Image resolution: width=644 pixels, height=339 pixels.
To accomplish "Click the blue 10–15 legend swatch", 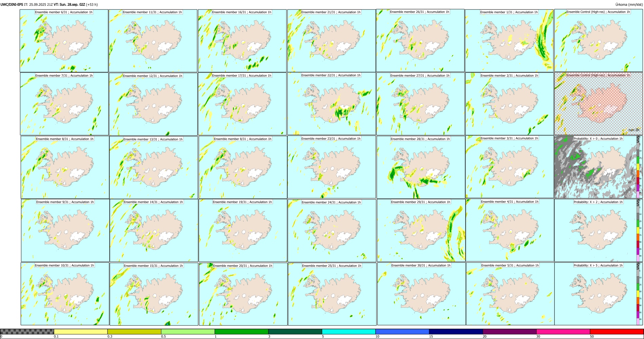I will pos(402,332).
